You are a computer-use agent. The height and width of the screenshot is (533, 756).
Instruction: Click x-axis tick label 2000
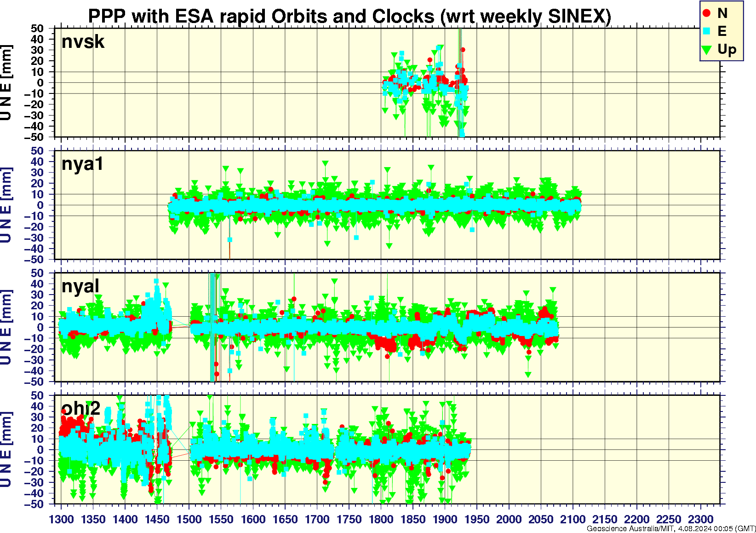pos(509,519)
